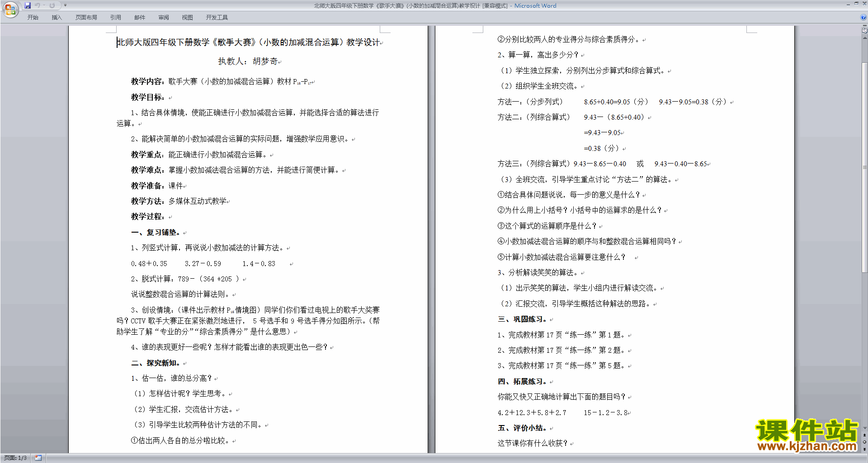Redo the last action
Viewport: 868px width, 463px height.
(52, 5)
